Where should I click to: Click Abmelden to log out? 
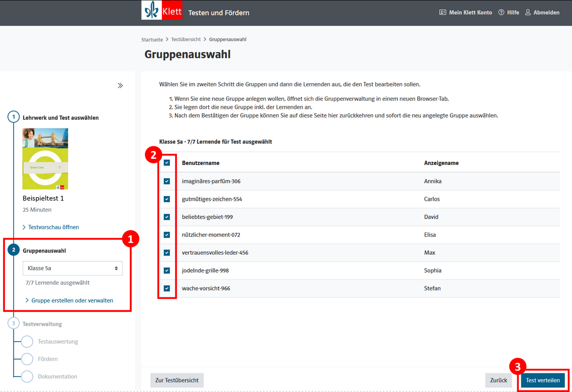(x=546, y=13)
